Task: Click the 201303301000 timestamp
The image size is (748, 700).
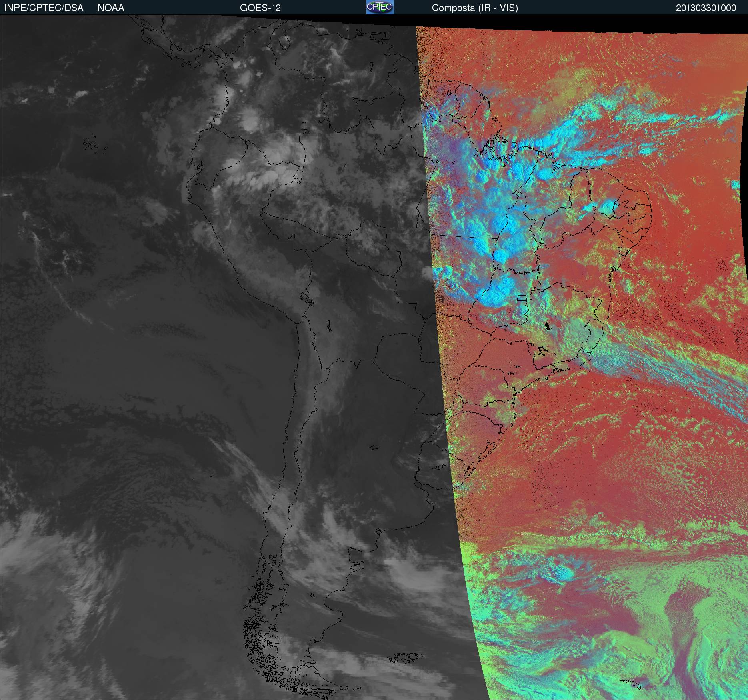Action: point(706,8)
